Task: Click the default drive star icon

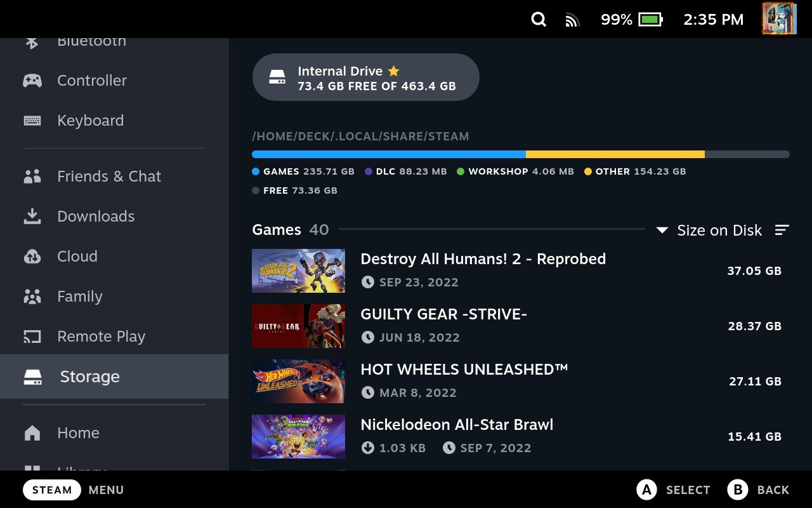Action: point(393,71)
